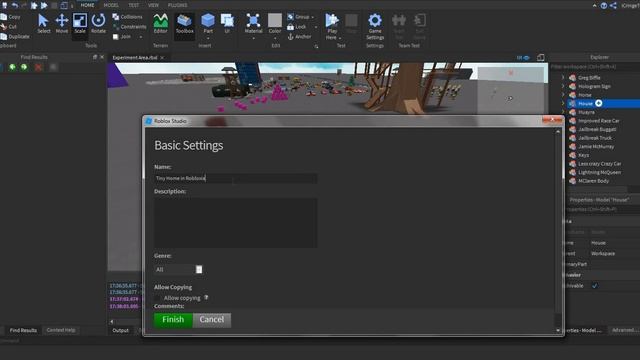Click the Cancel button in dialog
640x360 pixels.
211,320
